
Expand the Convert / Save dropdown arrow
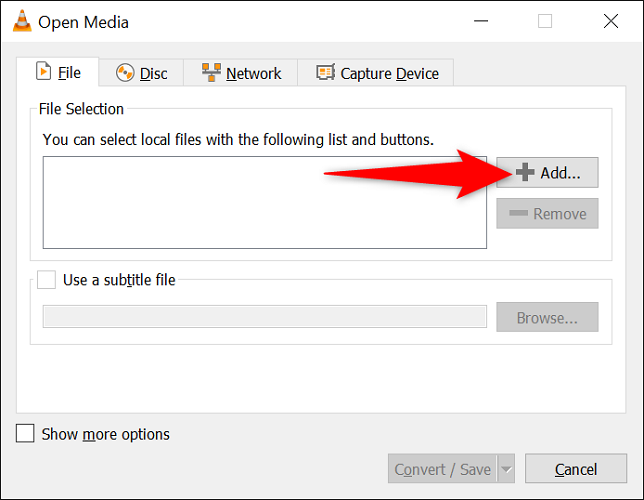(x=506, y=469)
